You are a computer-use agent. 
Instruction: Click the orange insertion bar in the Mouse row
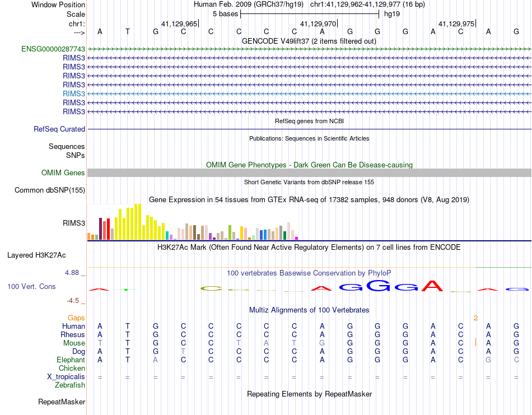coord(475,342)
